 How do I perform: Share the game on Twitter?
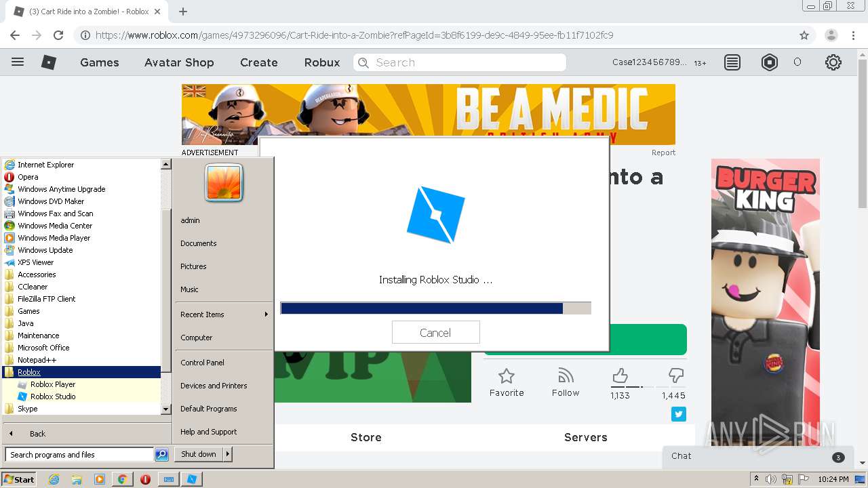click(x=679, y=414)
